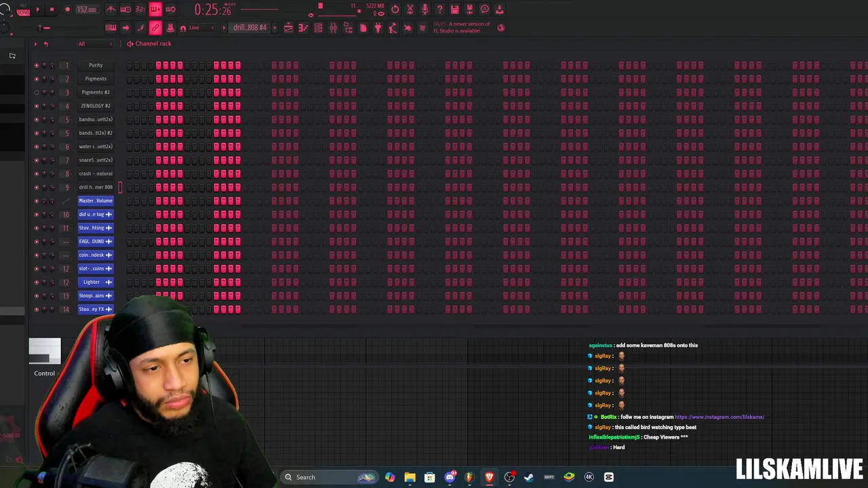Toggle the recording countdown icon
The height and width of the screenshot is (488, 868).
[x=140, y=9]
